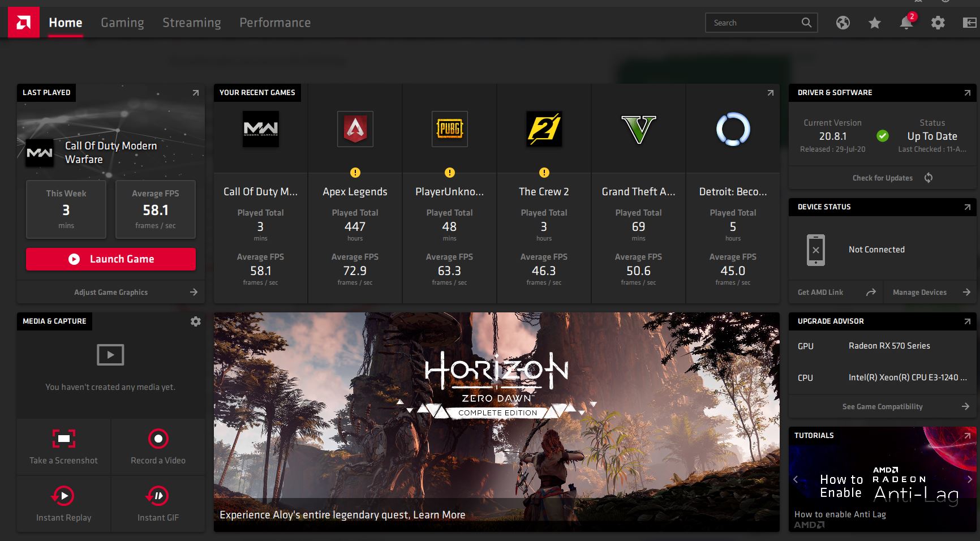Viewport: 980px width, 541px height.
Task: Open See Game Compatibility
Action: pyautogui.click(x=883, y=406)
